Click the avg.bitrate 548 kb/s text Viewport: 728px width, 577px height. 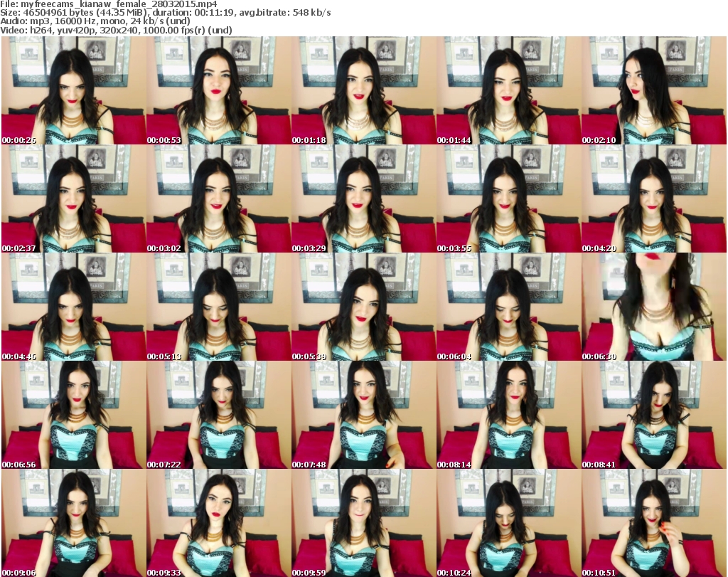283,13
